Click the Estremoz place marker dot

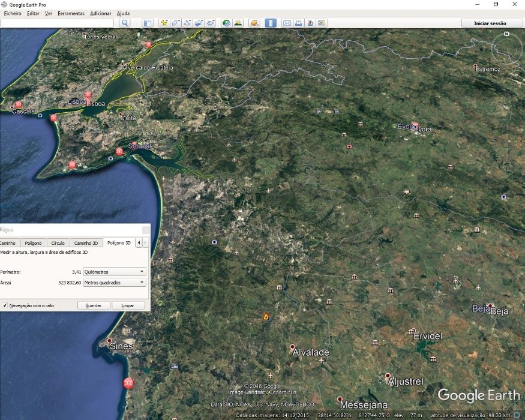[x=475, y=65]
